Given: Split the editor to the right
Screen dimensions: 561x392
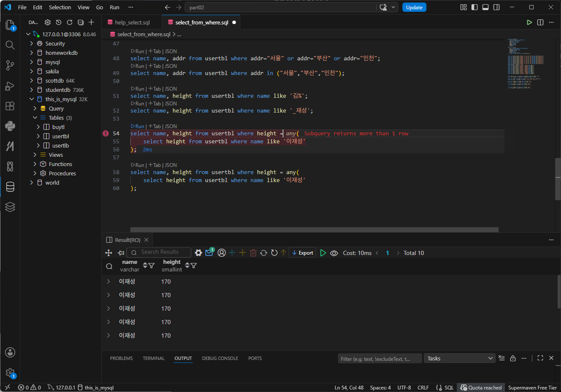Looking at the screenshot, I should click(x=540, y=22).
